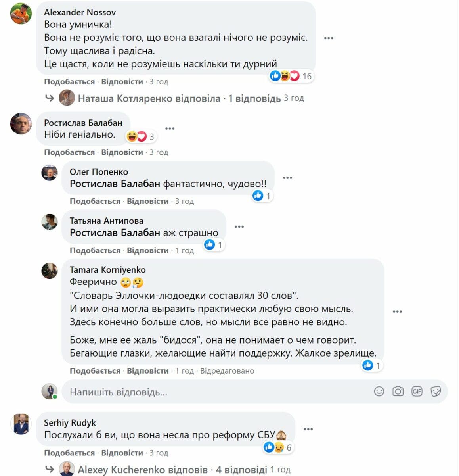This screenshot has width=459, height=476.
Task: Open three-dot menu on Serhiy Rudyk's comment
Action: 308,429
